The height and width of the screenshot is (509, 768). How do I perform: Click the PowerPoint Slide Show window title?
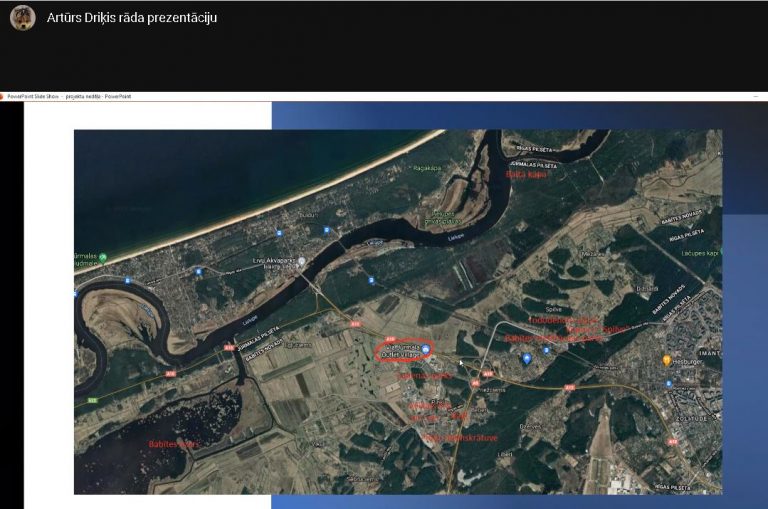point(69,97)
